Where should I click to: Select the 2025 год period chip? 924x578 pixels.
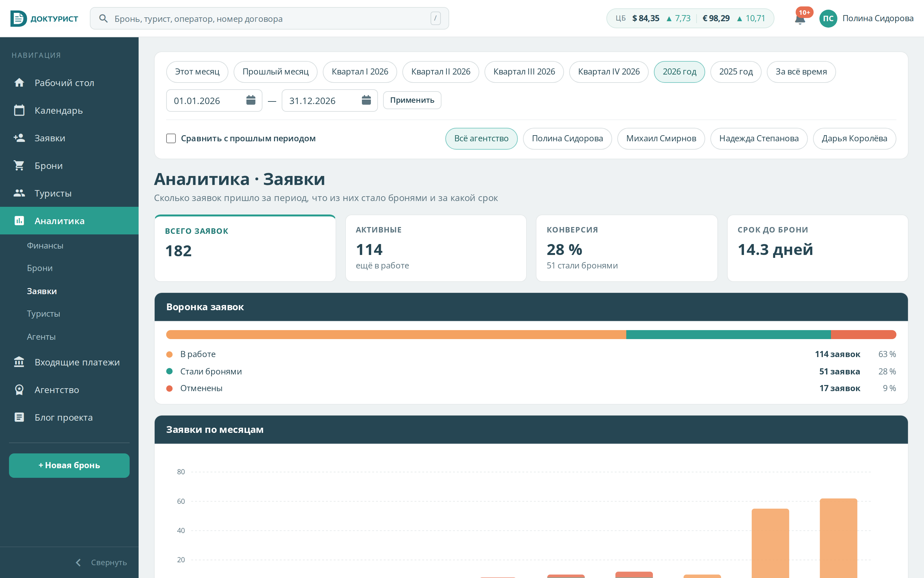pos(736,72)
